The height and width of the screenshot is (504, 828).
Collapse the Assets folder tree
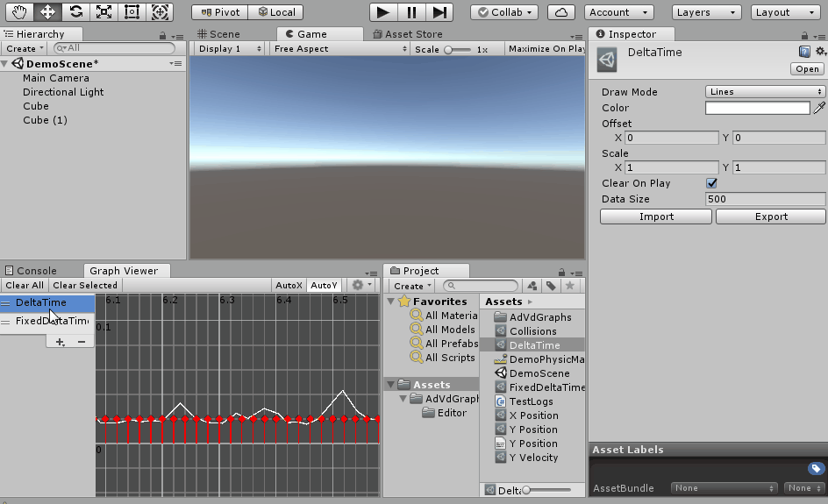tap(391, 384)
